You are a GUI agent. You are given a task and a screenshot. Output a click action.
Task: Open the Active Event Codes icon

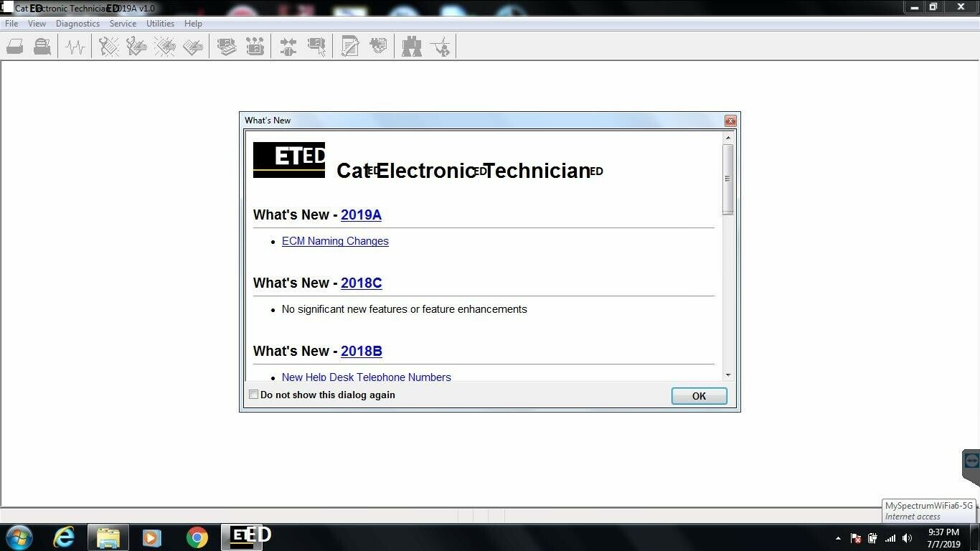point(164,47)
